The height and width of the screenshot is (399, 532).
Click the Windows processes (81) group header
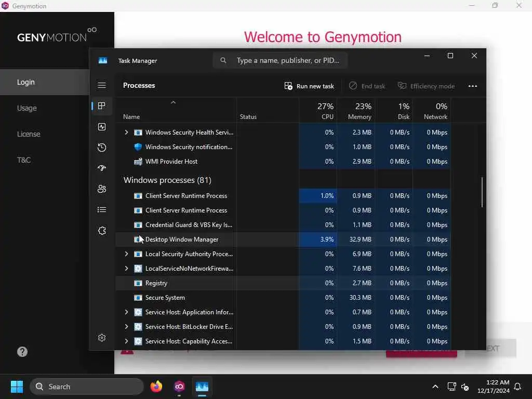point(167,180)
